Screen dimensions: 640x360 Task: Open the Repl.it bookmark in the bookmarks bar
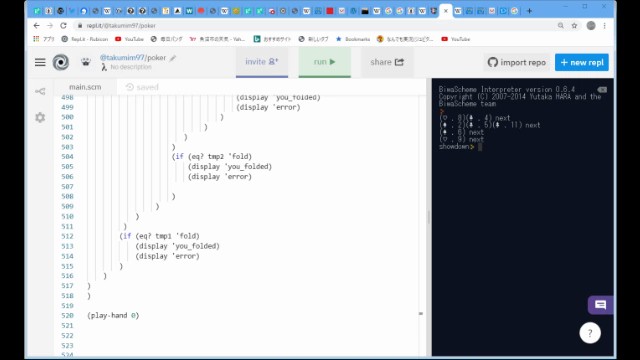point(84,39)
